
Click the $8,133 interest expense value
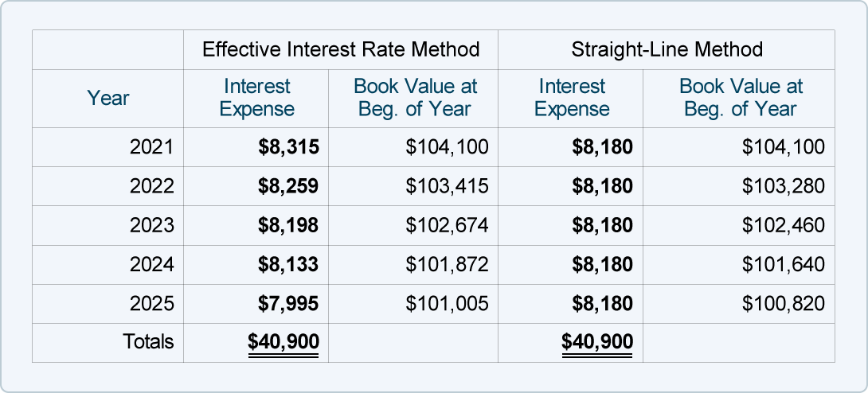tap(288, 264)
